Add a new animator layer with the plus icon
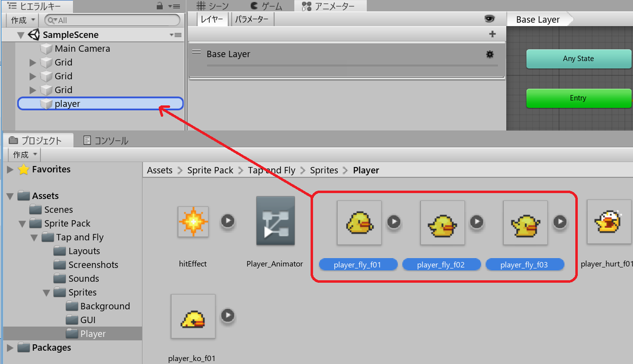Viewport: 633px width, 364px height. (x=492, y=34)
